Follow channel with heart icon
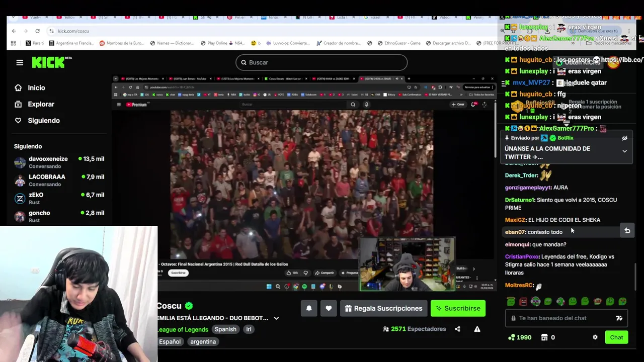 tap(329, 308)
